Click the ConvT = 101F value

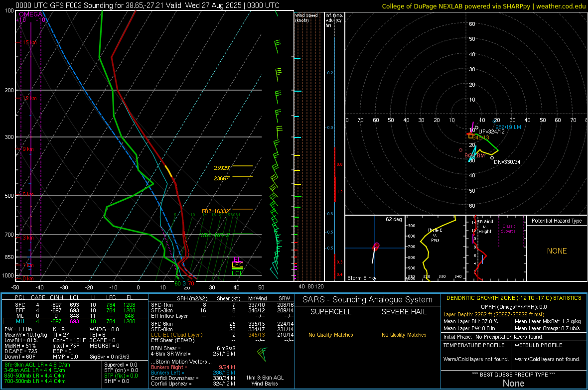(69, 341)
